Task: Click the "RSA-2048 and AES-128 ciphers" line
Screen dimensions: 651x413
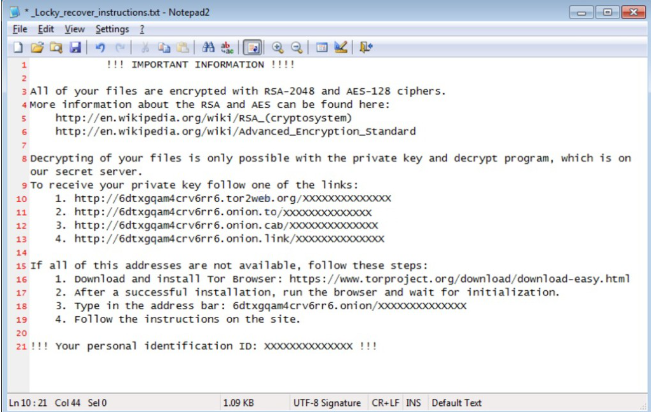Action: (x=238, y=91)
